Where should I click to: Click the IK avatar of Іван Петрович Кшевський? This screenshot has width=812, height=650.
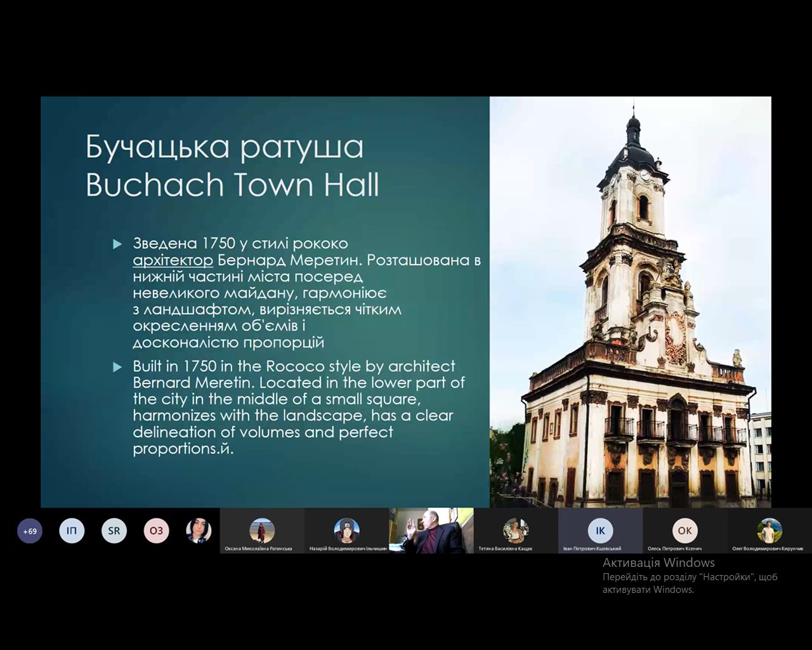[600, 529]
